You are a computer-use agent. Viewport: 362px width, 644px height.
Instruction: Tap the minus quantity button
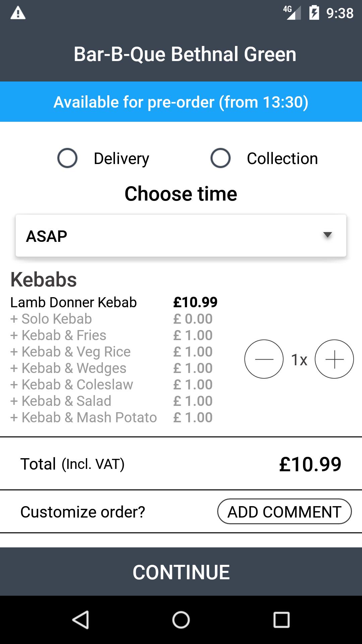pyautogui.click(x=264, y=359)
